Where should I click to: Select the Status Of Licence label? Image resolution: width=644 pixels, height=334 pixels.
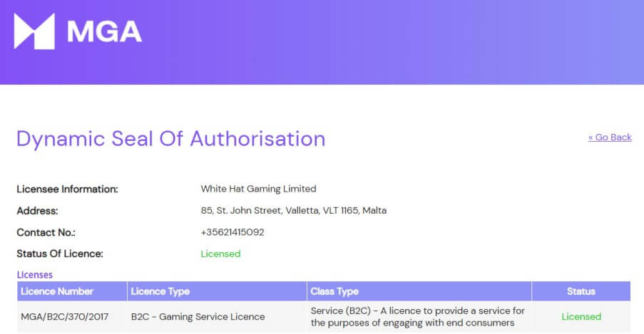pos(60,254)
